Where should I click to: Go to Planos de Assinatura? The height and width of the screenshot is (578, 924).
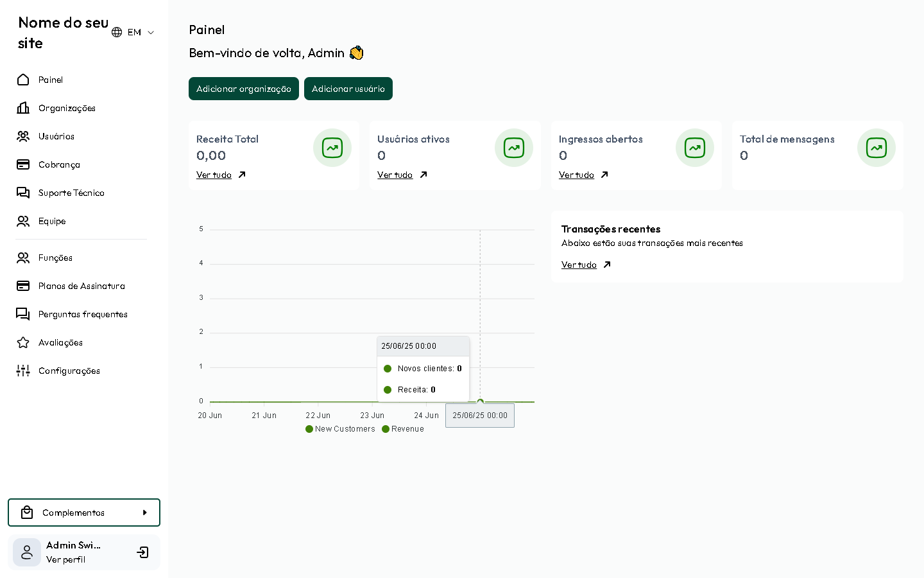click(81, 286)
